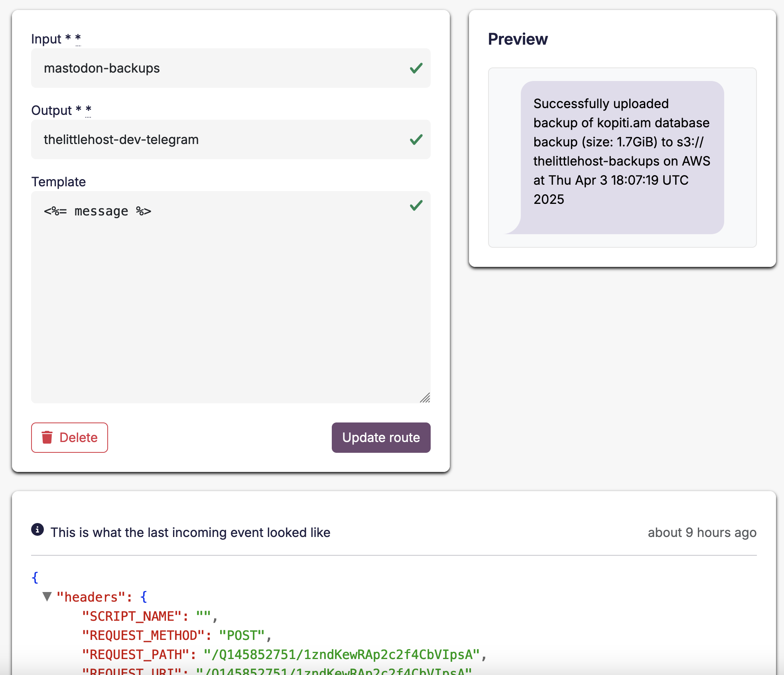Click the required asterisk next to Input label
Viewport: 784px width, 675px height.
(78, 39)
